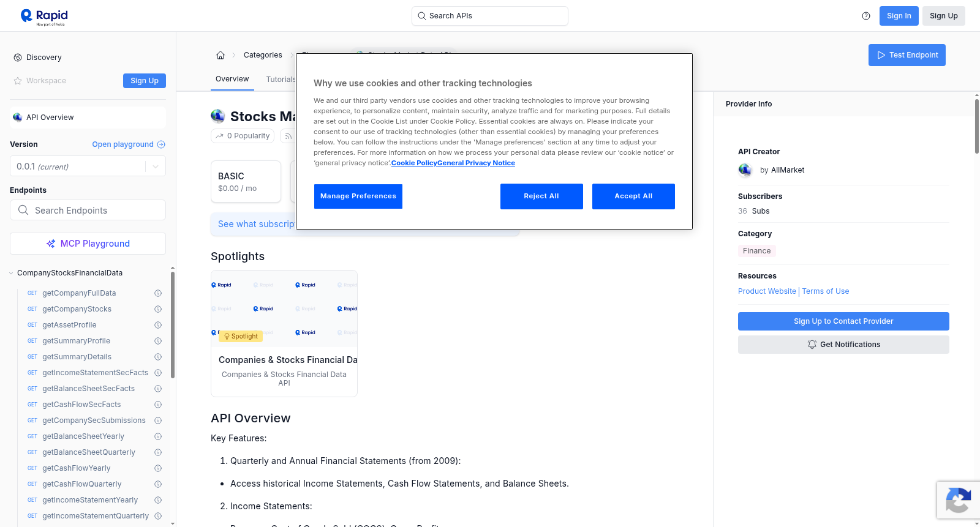
Task: Go to home via breadcrumb house icon
Action: tap(221, 55)
